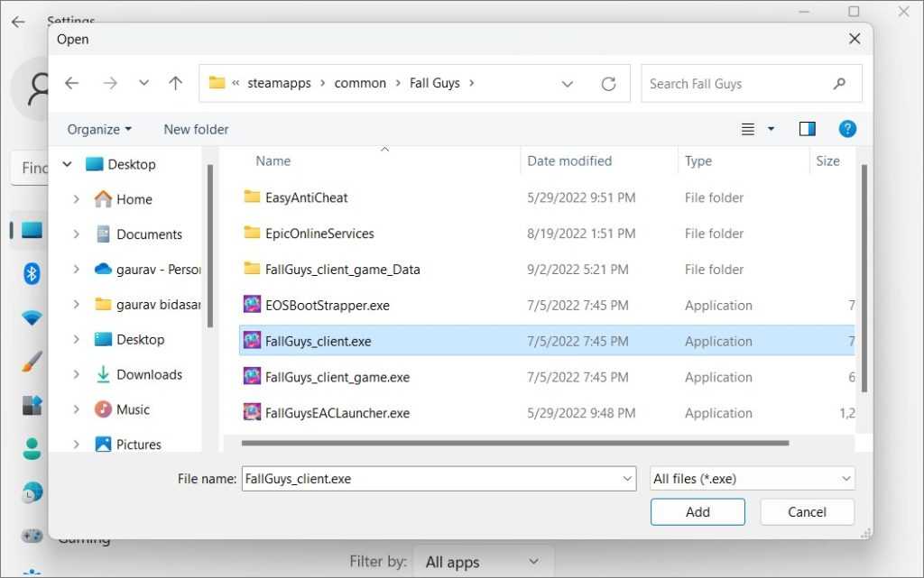Open recent locations chevron
The width and height of the screenshot is (924, 578).
143,83
